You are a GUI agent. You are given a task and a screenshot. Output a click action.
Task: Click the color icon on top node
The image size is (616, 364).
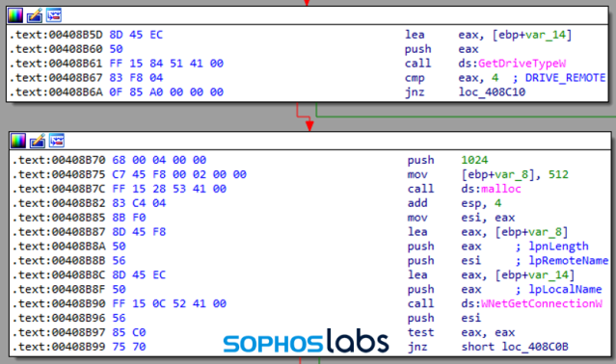pos(15,15)
